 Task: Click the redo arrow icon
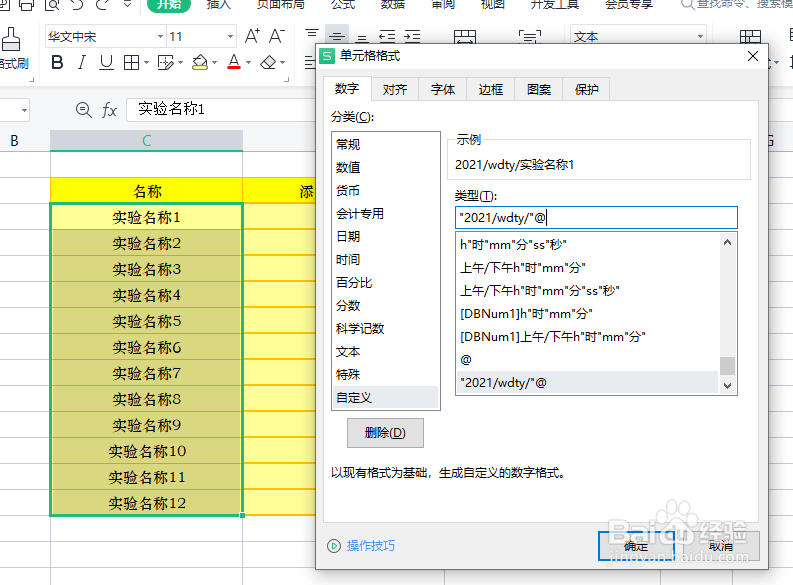[x=102, y=5]
